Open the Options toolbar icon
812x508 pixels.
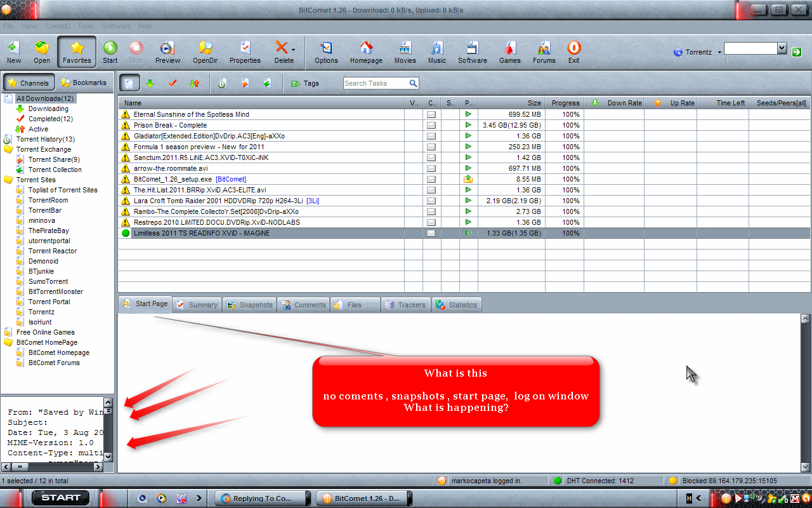coord(326,52)
